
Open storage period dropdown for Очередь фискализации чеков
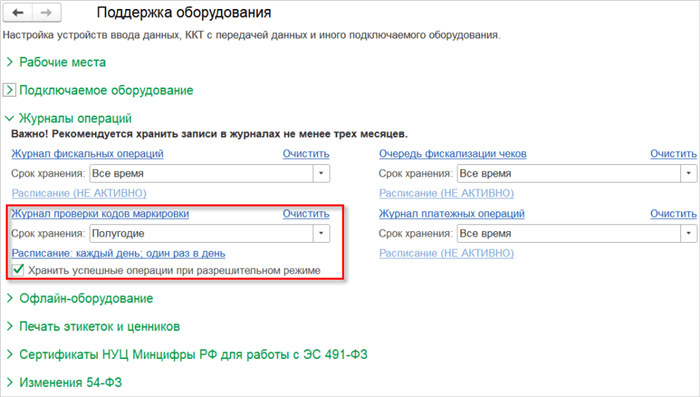coord(688,174)
